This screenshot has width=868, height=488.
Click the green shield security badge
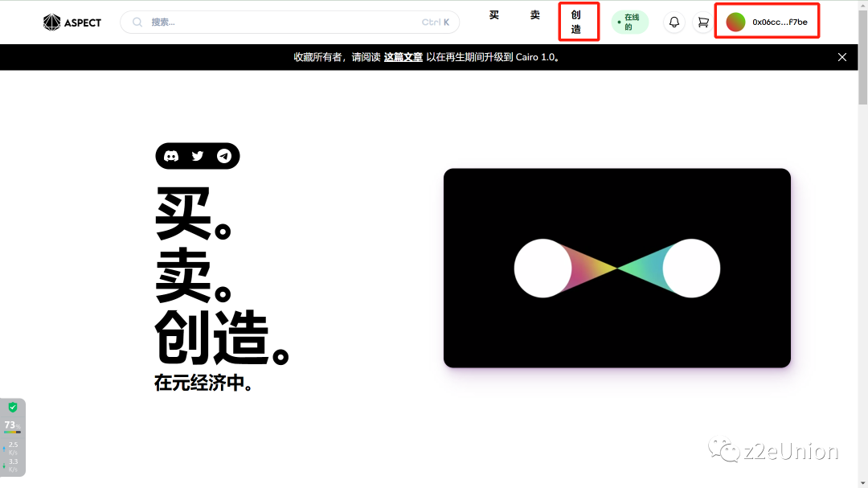11,408
